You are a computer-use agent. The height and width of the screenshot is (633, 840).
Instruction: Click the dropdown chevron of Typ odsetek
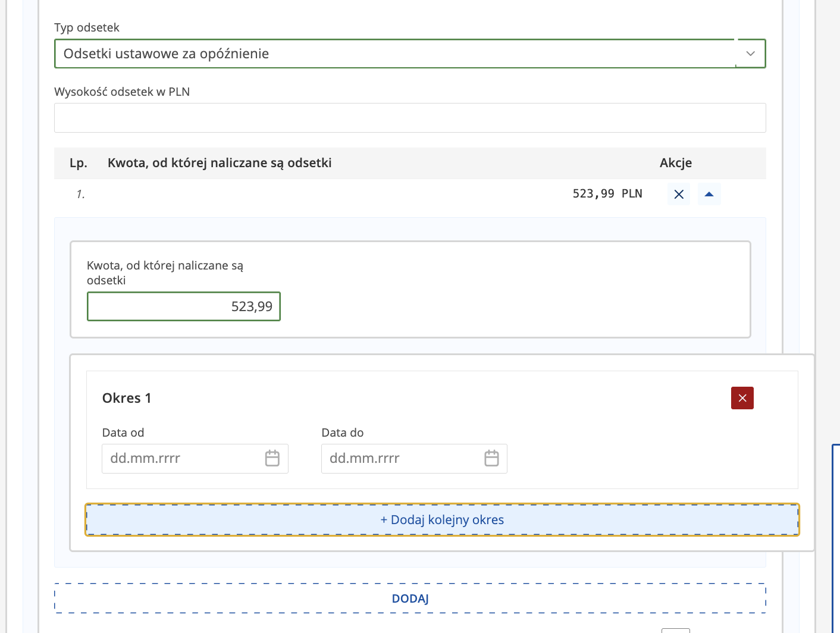(751, 54)
